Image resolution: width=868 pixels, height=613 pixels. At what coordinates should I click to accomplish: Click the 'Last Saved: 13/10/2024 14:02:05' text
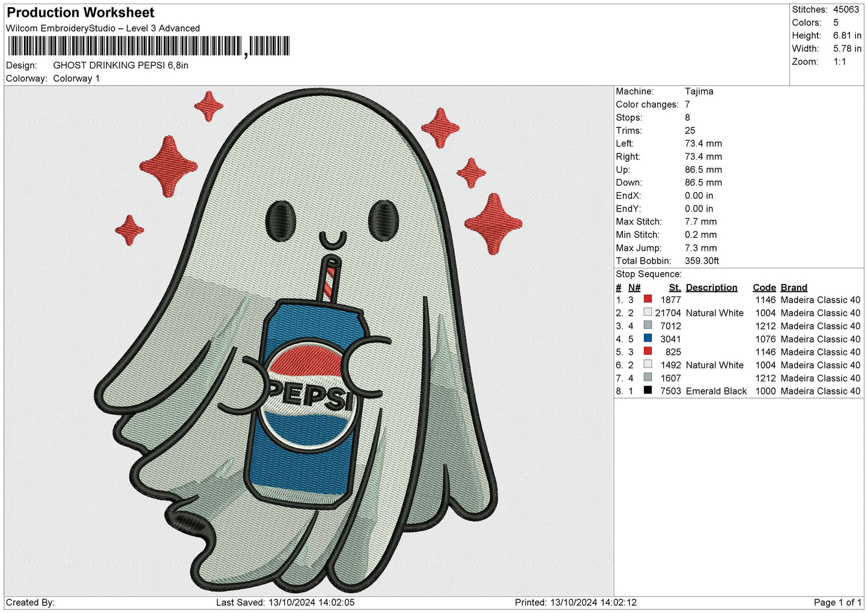pos(285,603)
